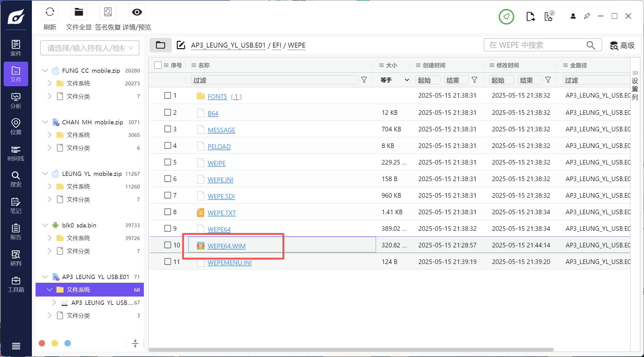
Task: Click the 高级 advanced search button
Action: click(x=622, y=45)
